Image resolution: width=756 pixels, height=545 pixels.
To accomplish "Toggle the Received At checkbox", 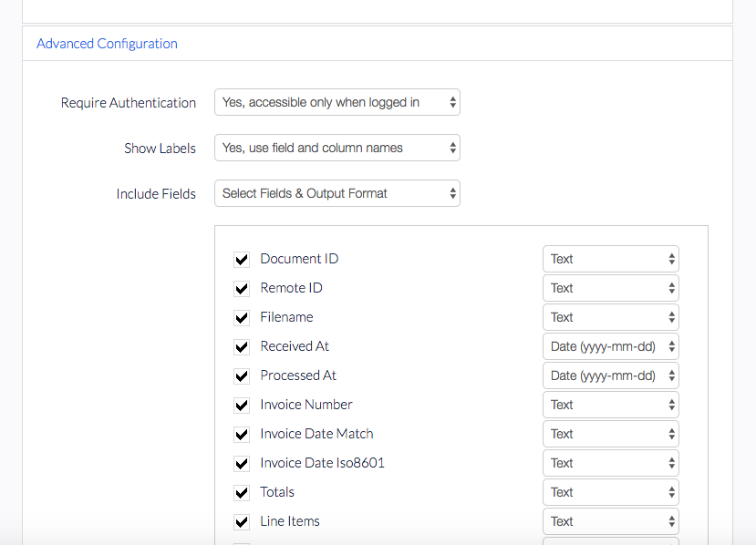I will [x=242, y=347].
